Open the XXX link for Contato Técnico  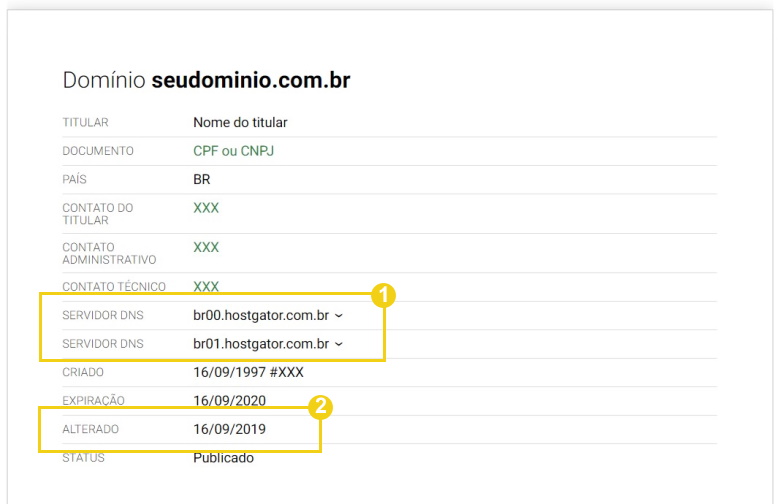(206, 286)
